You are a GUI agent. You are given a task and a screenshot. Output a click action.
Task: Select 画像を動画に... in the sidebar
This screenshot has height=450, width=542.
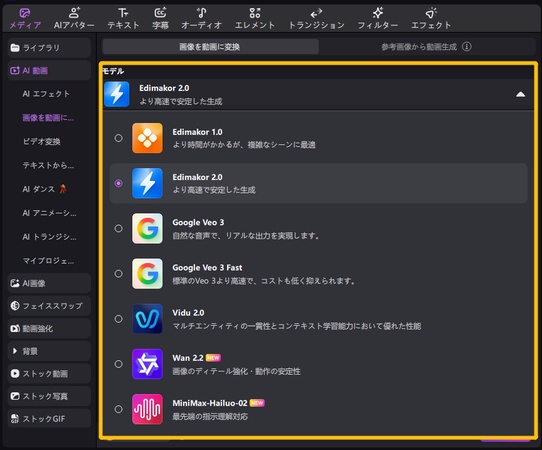pyautogui.click(x=48, y=118)
